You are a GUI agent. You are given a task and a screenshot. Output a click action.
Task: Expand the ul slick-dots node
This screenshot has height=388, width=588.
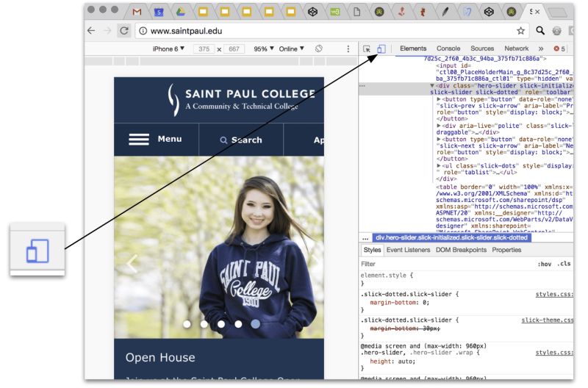(438, 165)
